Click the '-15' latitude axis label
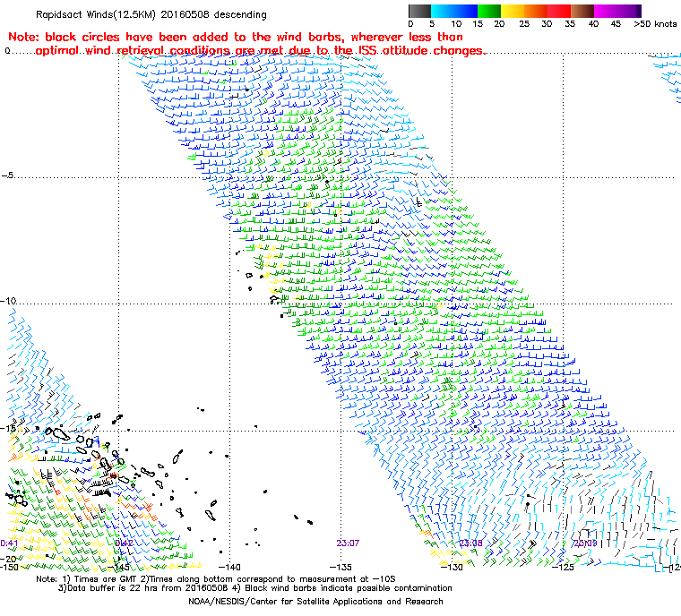The image size is (681, 616). point(8,429)
